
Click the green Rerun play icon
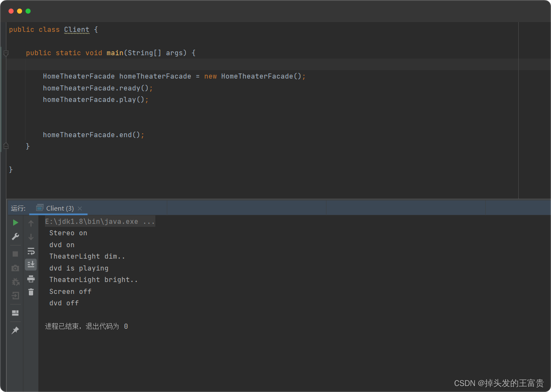[x=15, y=223]
